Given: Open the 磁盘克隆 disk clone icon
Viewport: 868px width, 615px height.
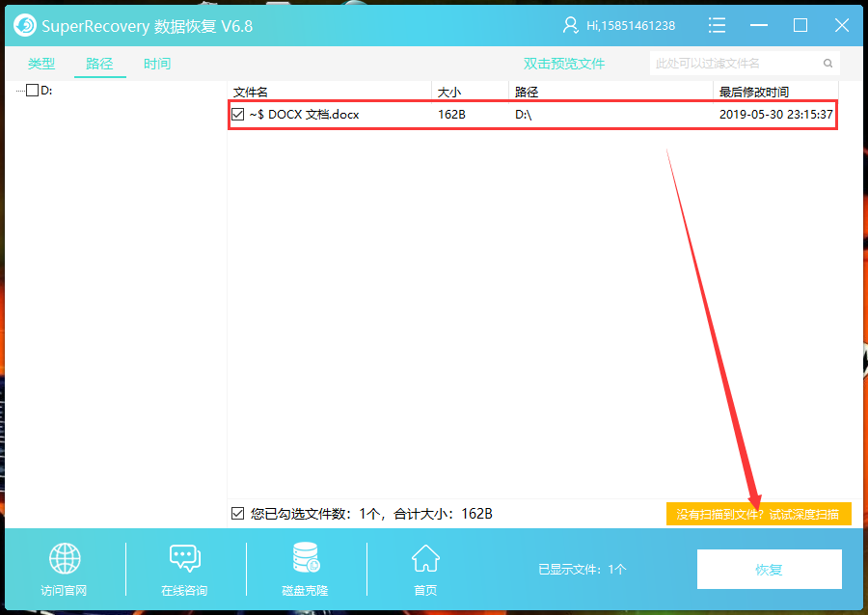Looking at the screenshot, I should pyautogui.click(x=306, y=557).
